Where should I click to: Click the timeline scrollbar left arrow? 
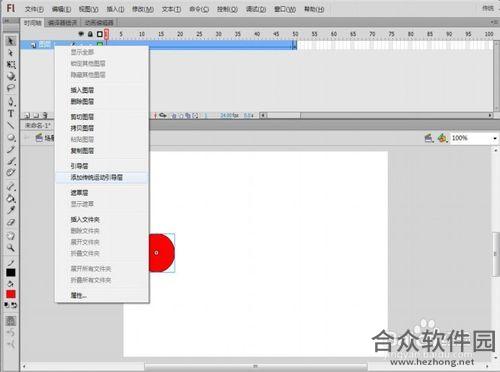(x=263, y=115)
